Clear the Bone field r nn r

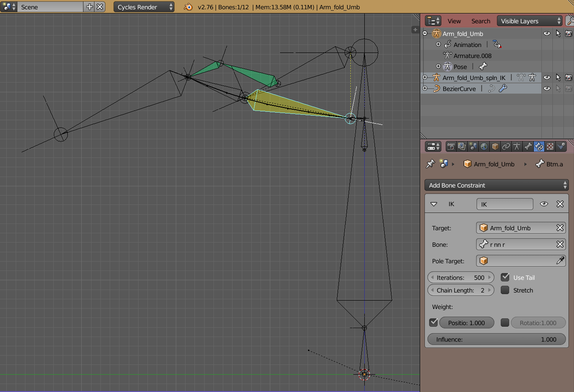pos(560,244)
